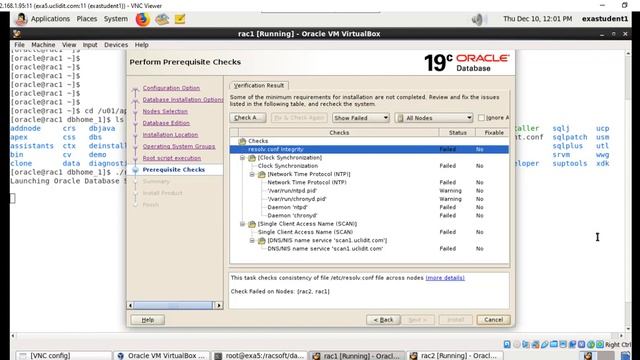Open the File menu in VirtualBox
The image size is (640, 360).
pos(19,45)
